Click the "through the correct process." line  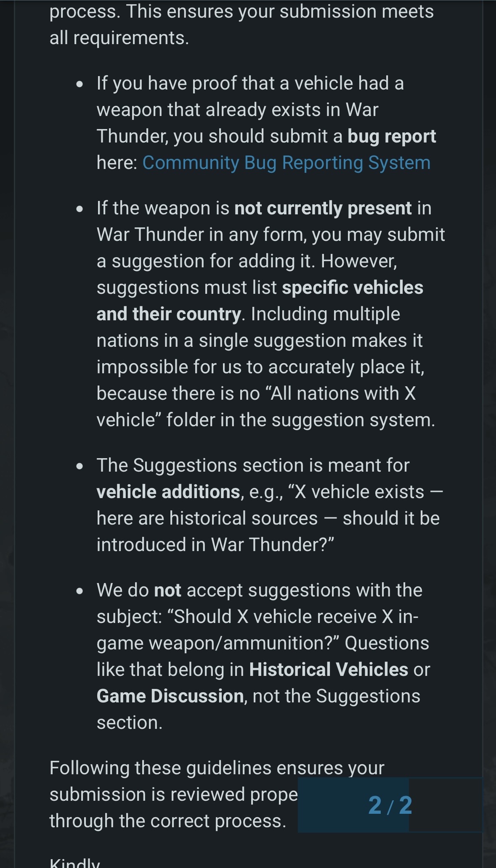[167, 821]
